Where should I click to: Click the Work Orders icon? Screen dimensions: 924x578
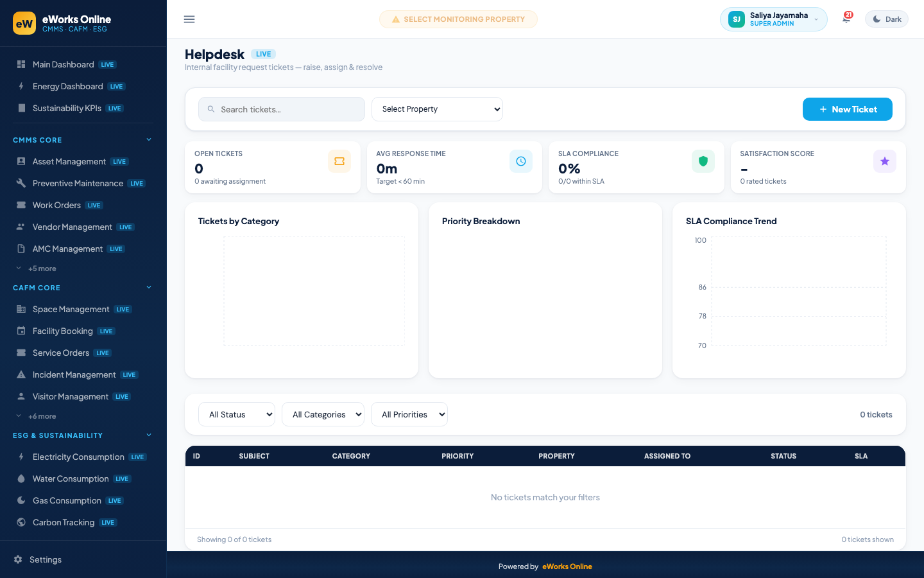click(x=21, y=205)
